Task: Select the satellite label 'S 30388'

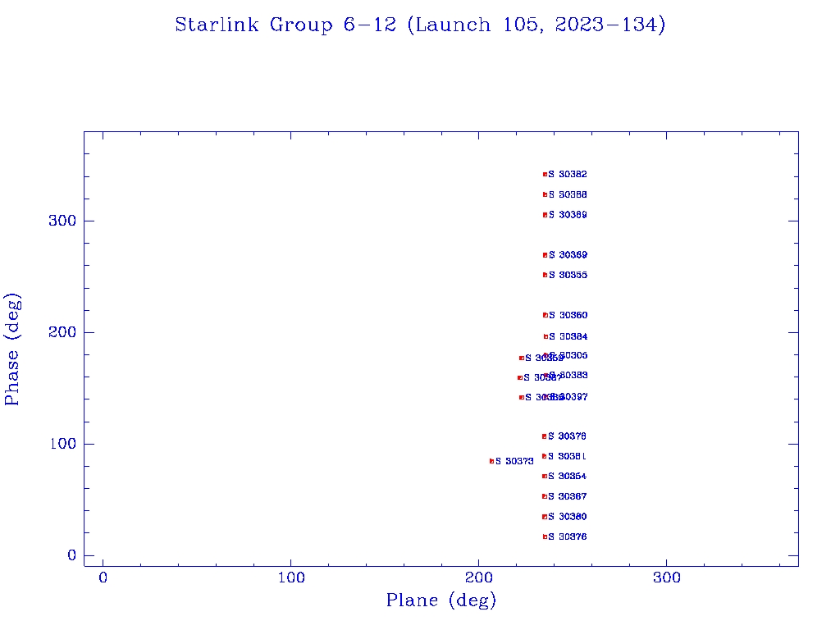Action: 568,194
